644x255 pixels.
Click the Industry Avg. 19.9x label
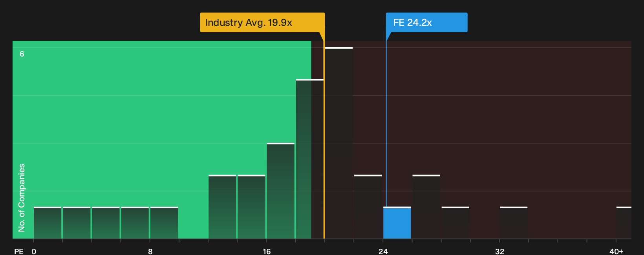(x=262, y=22)
